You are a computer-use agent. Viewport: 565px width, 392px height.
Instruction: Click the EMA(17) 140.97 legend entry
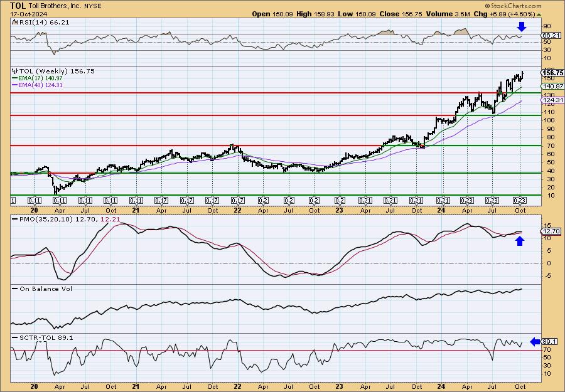coord(40,78)
